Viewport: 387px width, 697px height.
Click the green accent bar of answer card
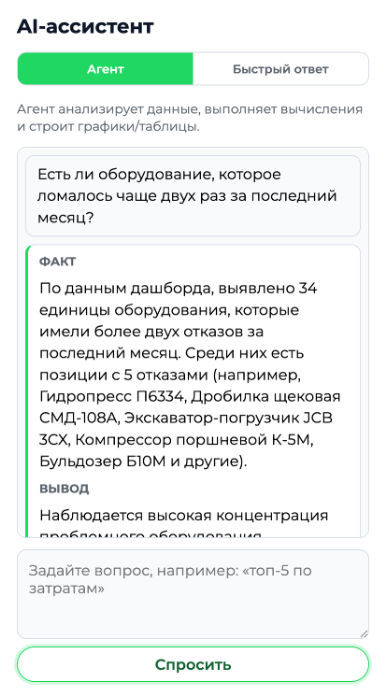(27, 391)
